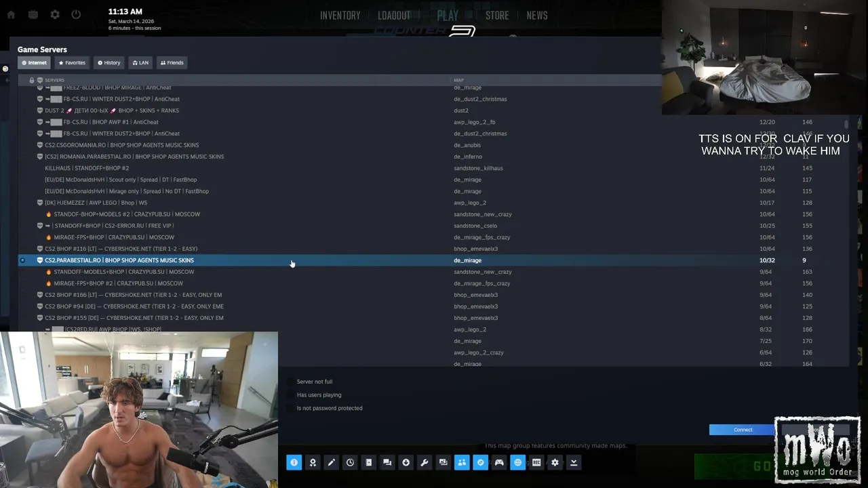Click the server list vertical scrollbar
This screenshot has height=488, width=868.
click(x=846, y=124)
